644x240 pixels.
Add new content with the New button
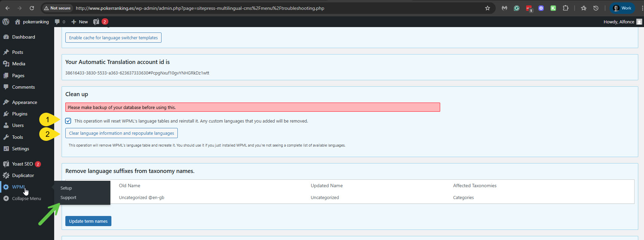tap(80, 22)
